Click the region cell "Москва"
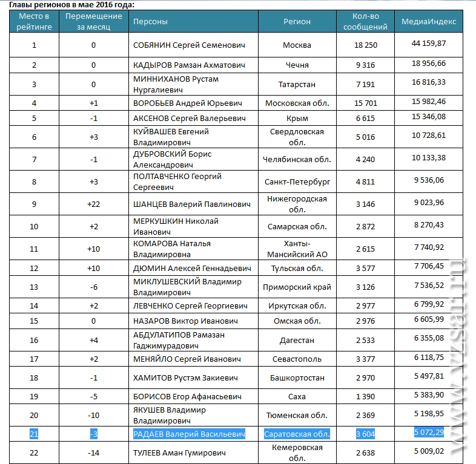This screenshot has height=464, width=476. coord(297,45)
